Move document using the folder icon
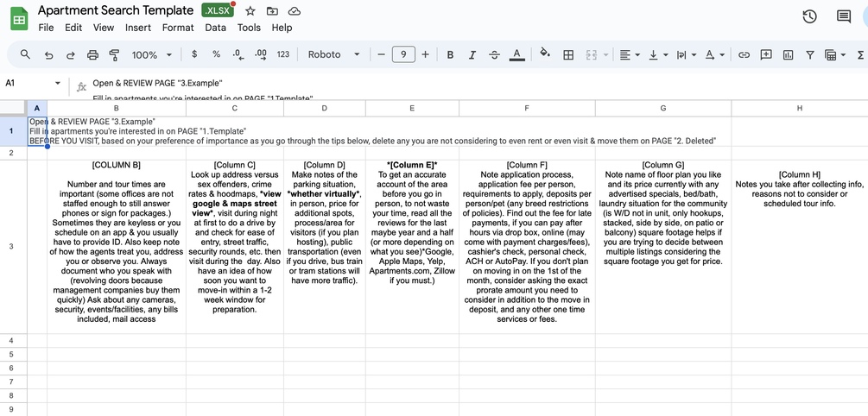 tap(272, 11)
